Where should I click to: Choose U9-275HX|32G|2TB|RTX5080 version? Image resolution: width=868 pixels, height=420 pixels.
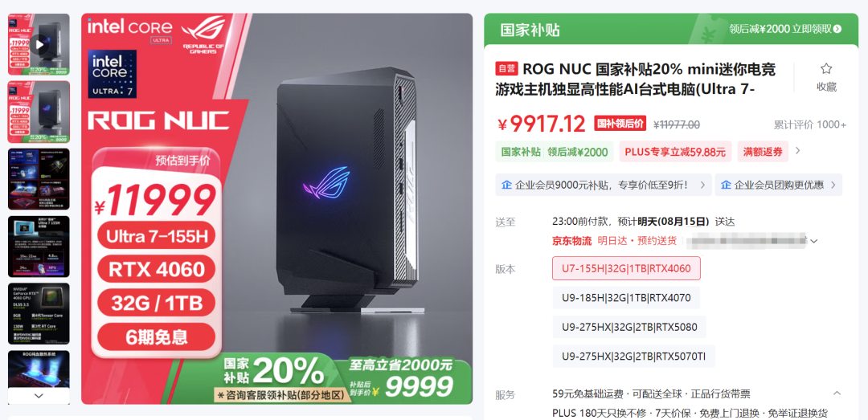pyautogui.click(x=629, y=327)
